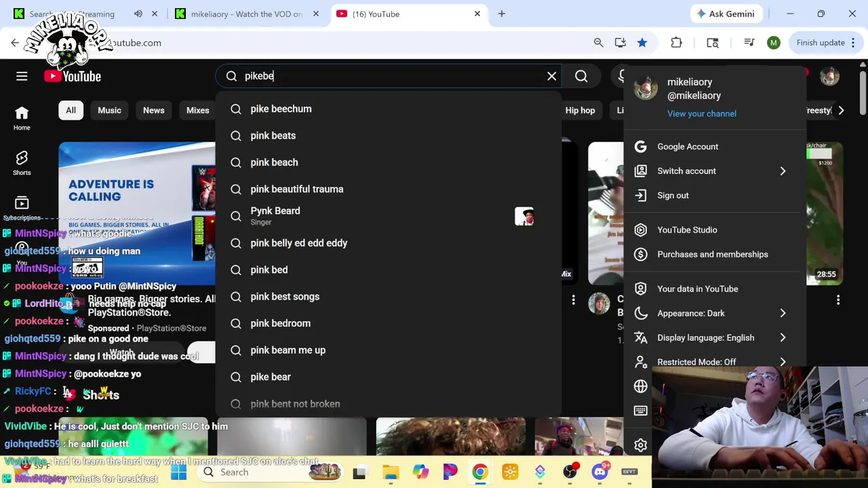
Task: Click Sign out in account menu
Action: pos(715,195)
